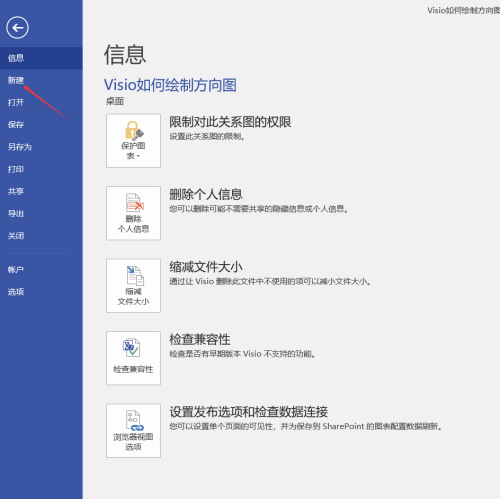Open 选项 in the sidebar

click(41, 292)
